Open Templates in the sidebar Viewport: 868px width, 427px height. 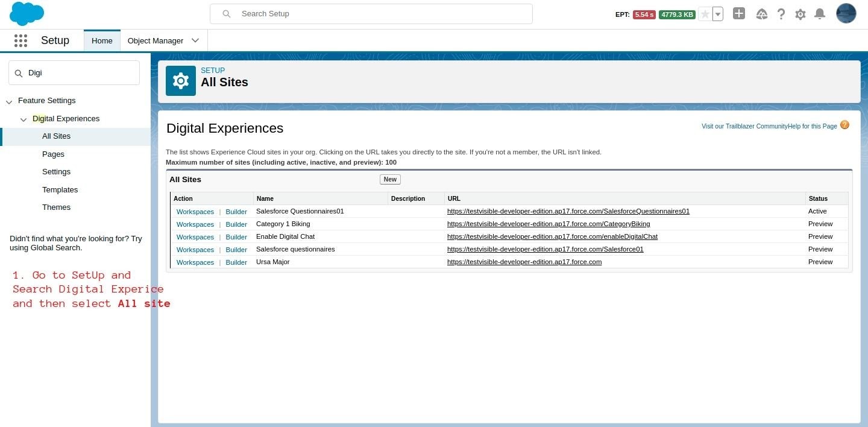(x=60, y=190)
